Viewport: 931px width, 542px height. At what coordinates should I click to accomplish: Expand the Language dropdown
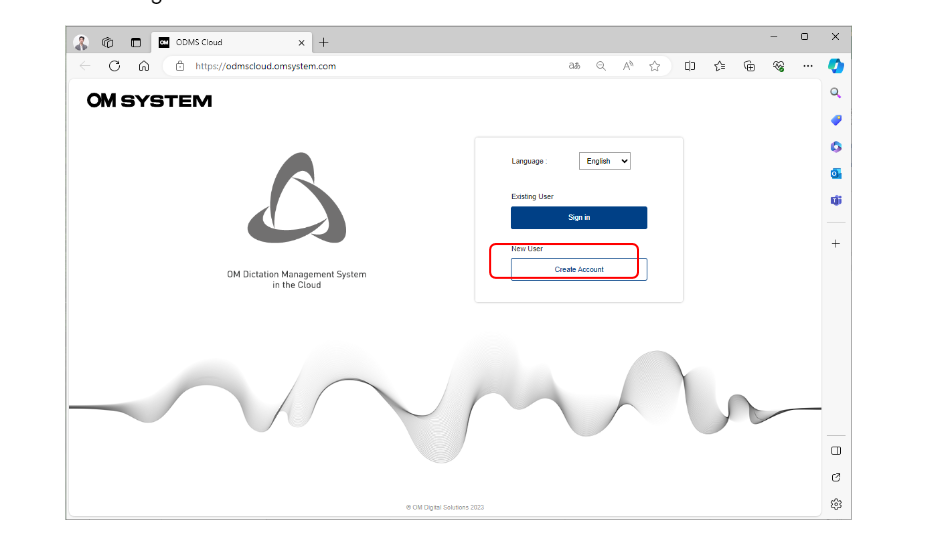[604, 161]
